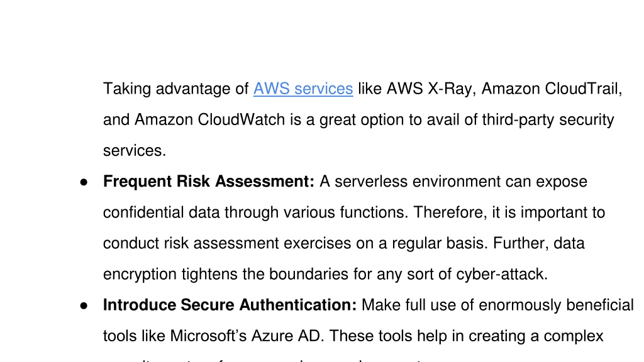Open the AWS services hyperlink
The width and height of the screenshot is (644, 362).
303,89
